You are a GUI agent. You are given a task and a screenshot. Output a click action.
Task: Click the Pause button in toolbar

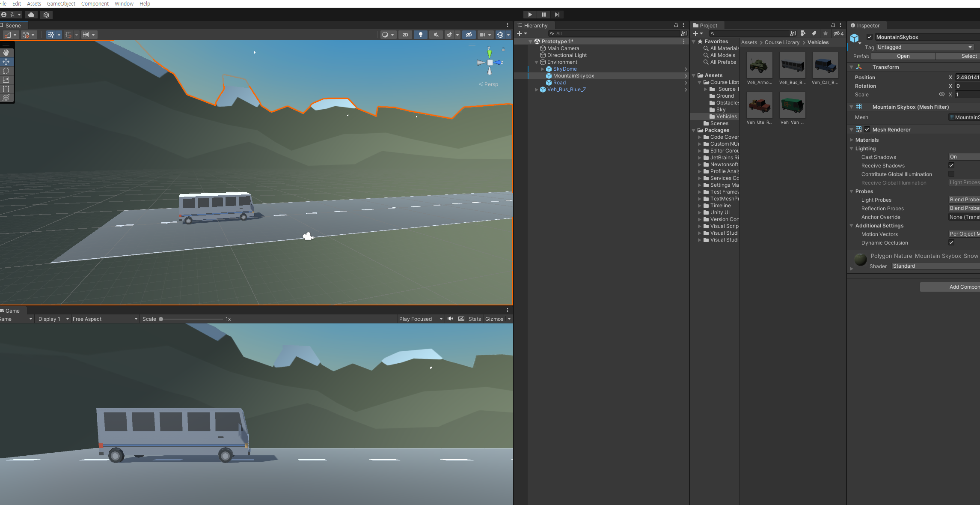543,15
